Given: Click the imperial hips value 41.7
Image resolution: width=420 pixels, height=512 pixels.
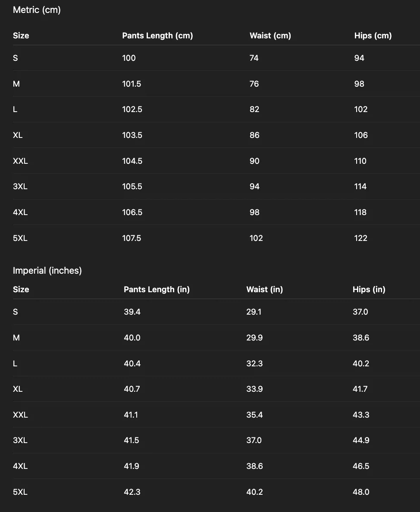Looking at the screenshot, I should [x=360, y=389].
